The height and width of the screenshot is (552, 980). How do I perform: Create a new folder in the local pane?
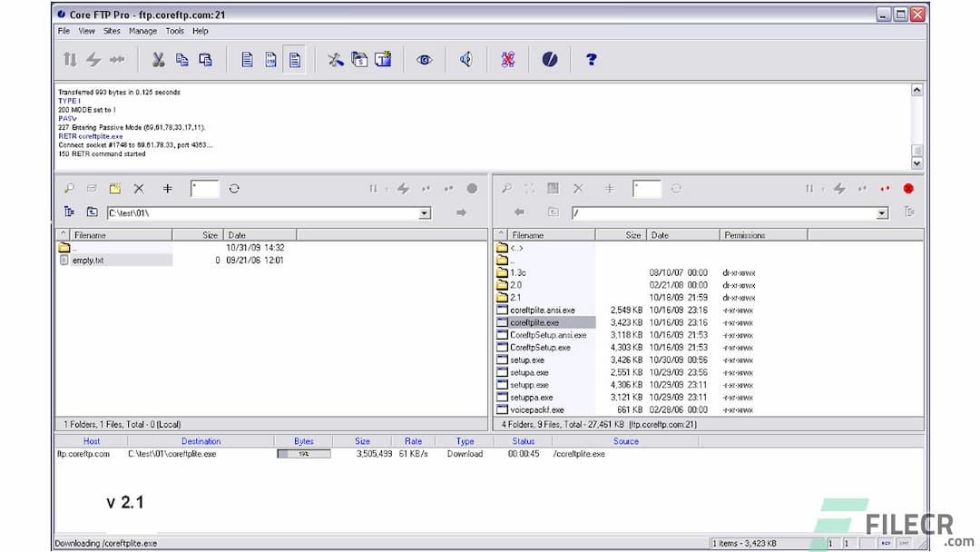coord(115,188)
